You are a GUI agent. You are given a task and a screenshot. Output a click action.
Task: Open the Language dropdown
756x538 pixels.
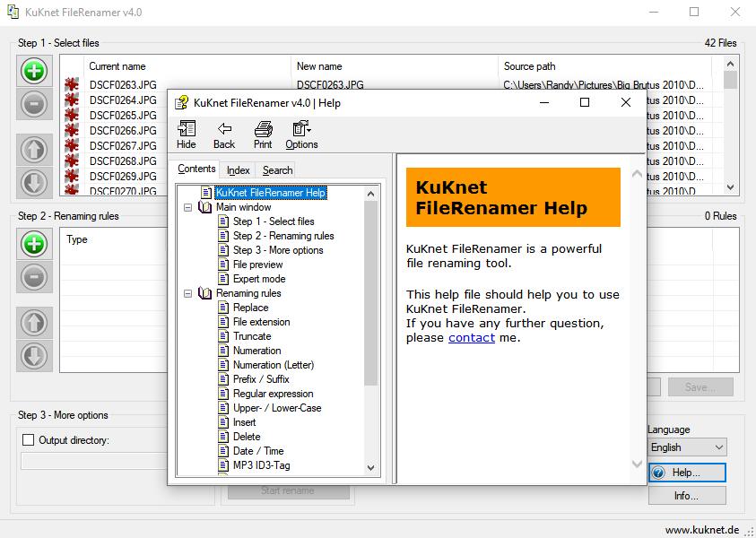tap(687, 447)
